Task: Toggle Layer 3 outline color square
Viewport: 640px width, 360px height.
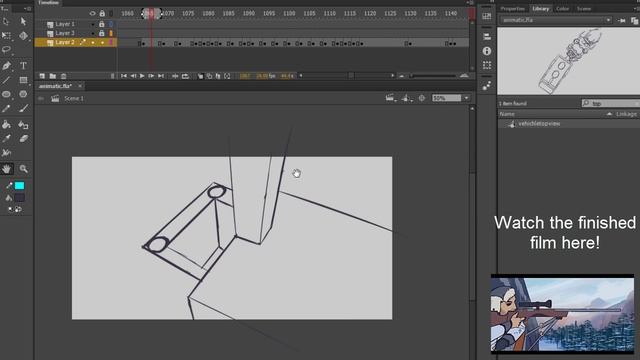Action: pyautogui.click(x=111, y=33)
